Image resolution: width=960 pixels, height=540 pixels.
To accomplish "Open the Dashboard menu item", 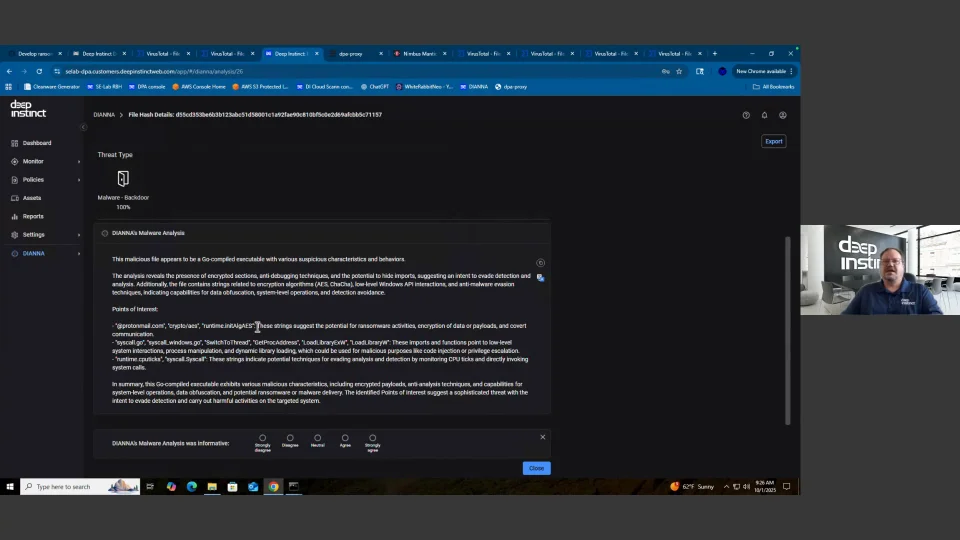I will pyautogui.click(x=37, y=143).
